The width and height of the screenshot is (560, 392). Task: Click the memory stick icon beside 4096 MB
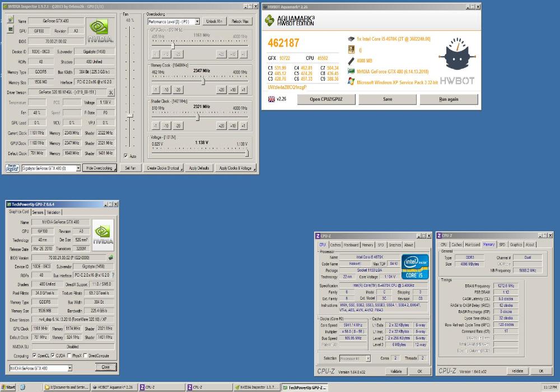(x=351, y=60)
